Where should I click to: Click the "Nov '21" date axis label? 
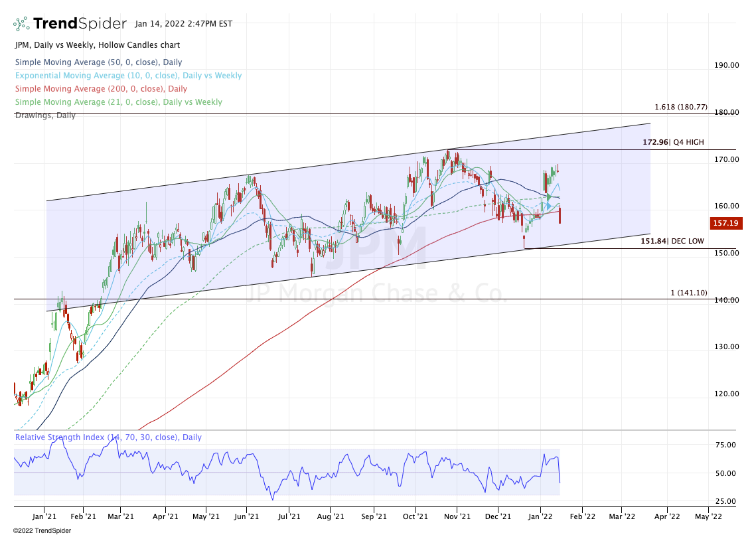pos(457,516)
